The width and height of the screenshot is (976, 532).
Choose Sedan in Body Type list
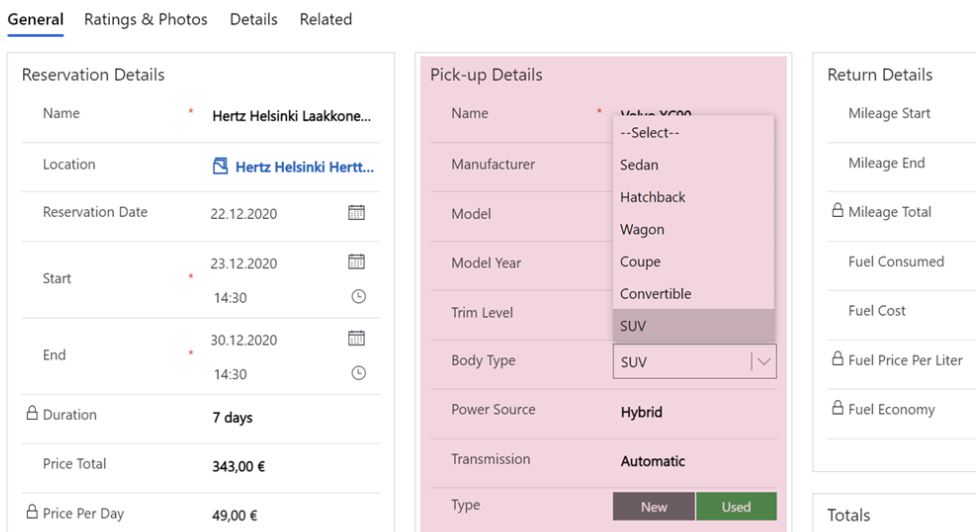(x=693, y=165)
